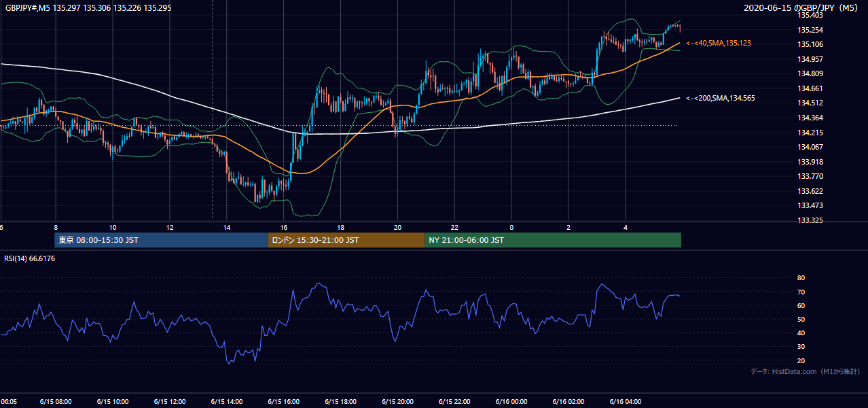Select the NY 21:00-06:00 JST session bar
Image resolution: width=868 pixels, height=408 pixels.
(x=553, y=240)
